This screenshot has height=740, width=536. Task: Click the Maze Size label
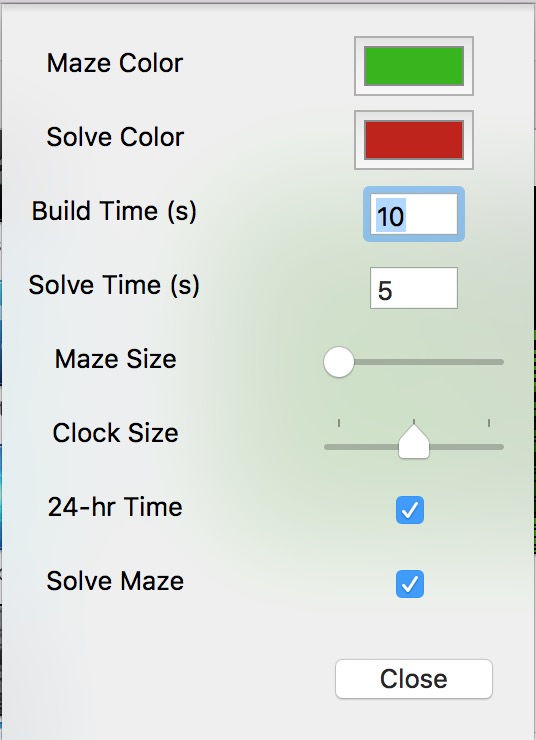[116, 359]
